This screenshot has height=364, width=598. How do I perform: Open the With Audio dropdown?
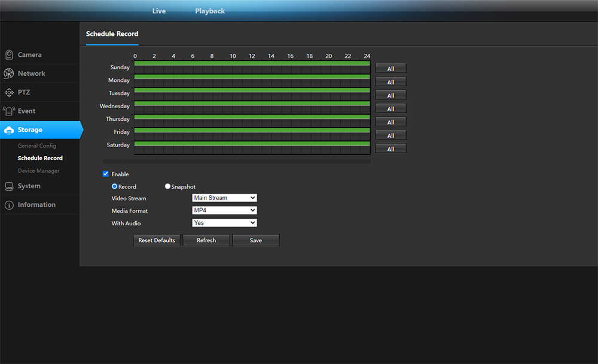224,223
